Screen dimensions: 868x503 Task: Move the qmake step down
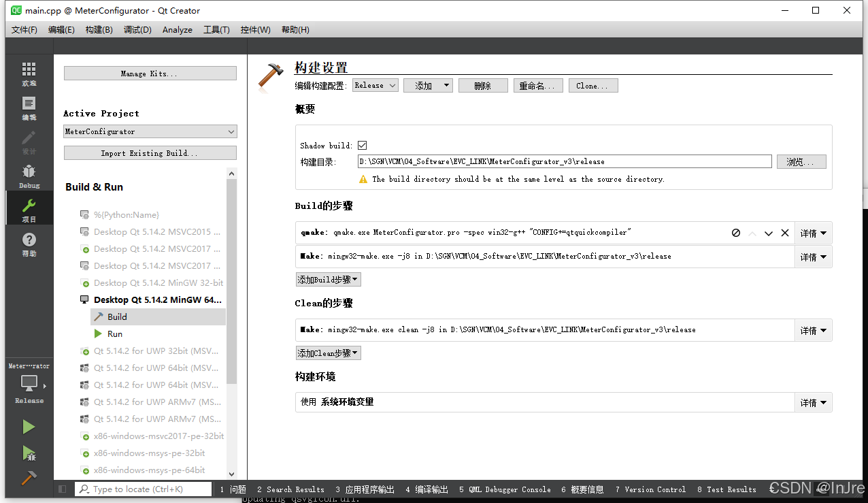tap(769, 233)
